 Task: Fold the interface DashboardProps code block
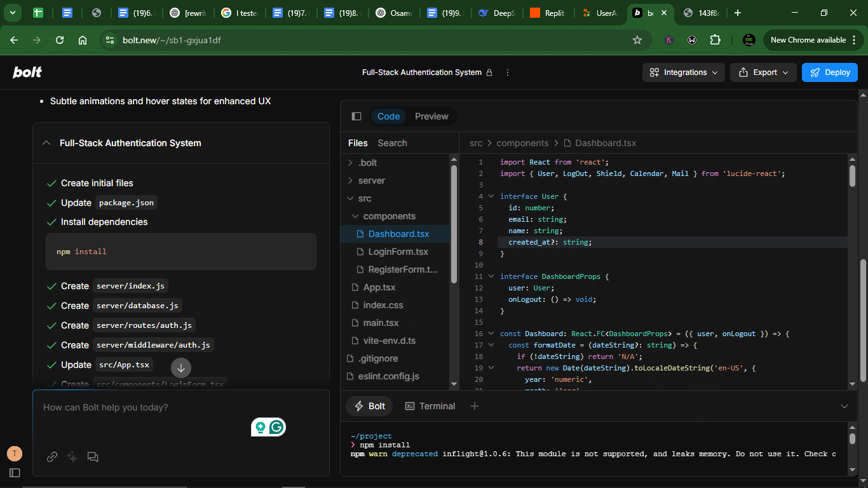(491, 276)
